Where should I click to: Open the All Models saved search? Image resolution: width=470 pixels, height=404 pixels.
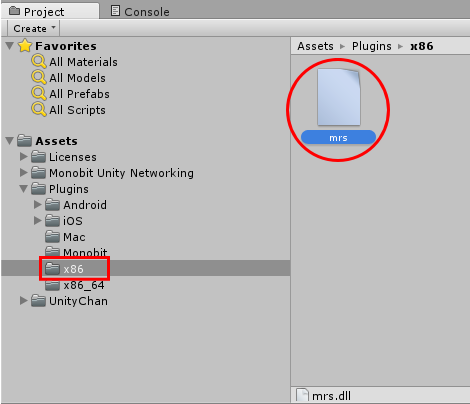click(x=69, y=78)
